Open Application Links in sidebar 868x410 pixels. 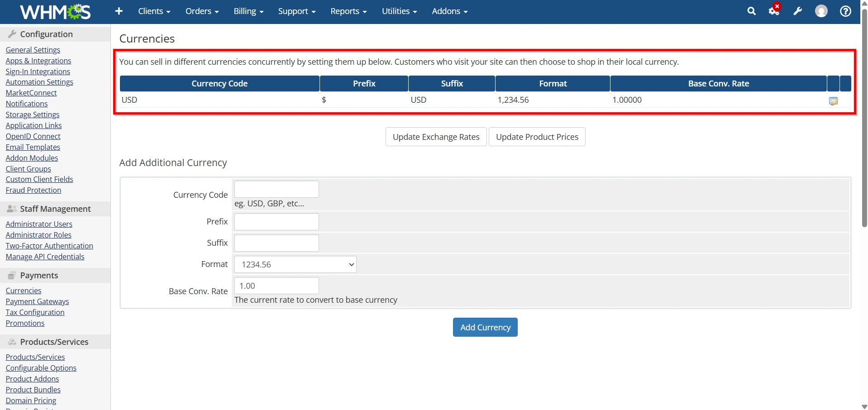(33, 125)
